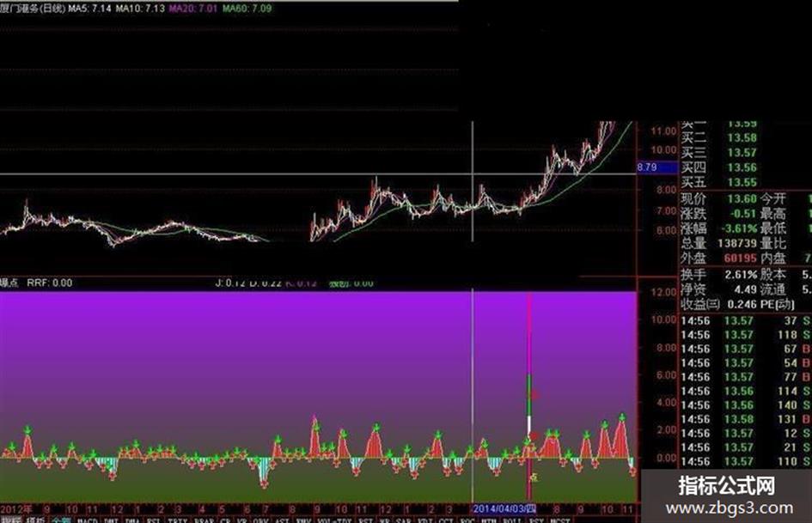812x523 pixels.
Task: Click the 内盘 label in quote panel
Action: (773, 258)
